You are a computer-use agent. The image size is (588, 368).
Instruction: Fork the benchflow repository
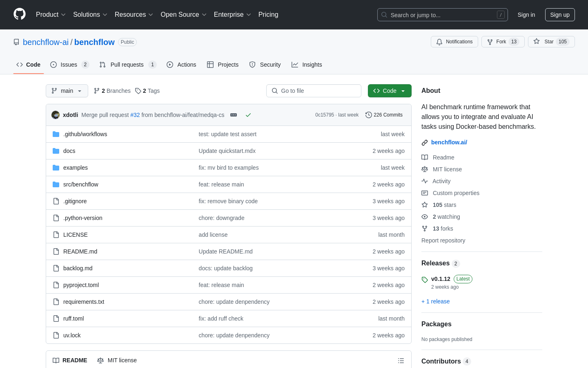tap(503, 42)
